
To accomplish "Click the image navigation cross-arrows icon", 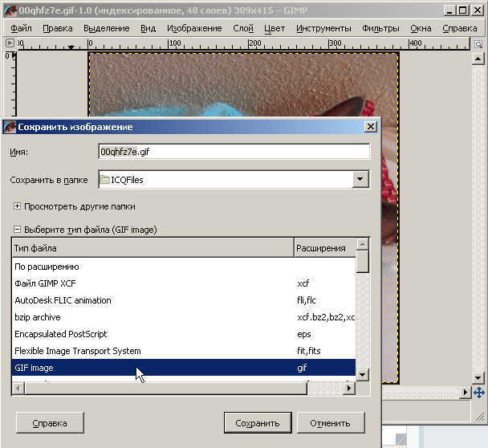I will (479, 393).
